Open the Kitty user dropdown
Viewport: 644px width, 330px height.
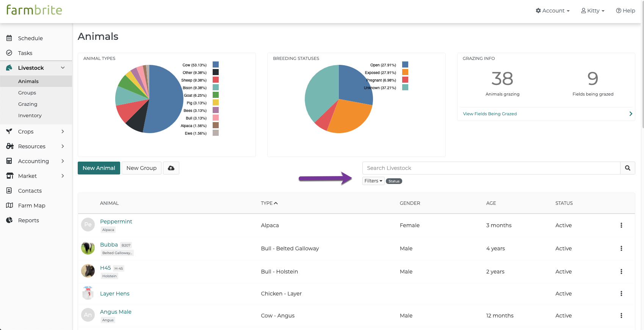[593, 11]
